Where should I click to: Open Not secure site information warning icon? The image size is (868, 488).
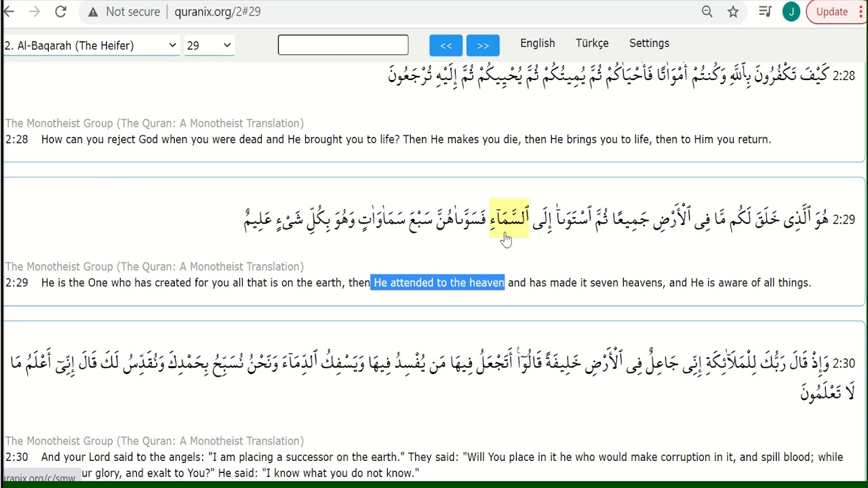94,12
